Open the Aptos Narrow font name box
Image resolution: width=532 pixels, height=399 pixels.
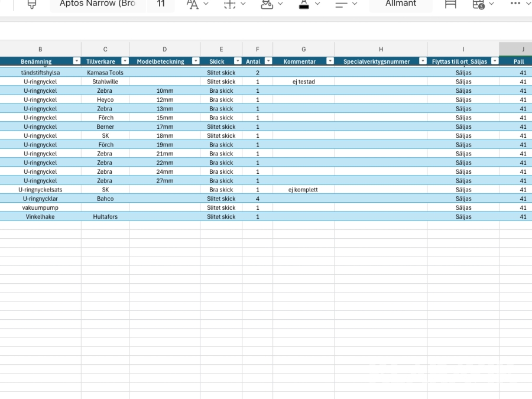tap(98, 4)
